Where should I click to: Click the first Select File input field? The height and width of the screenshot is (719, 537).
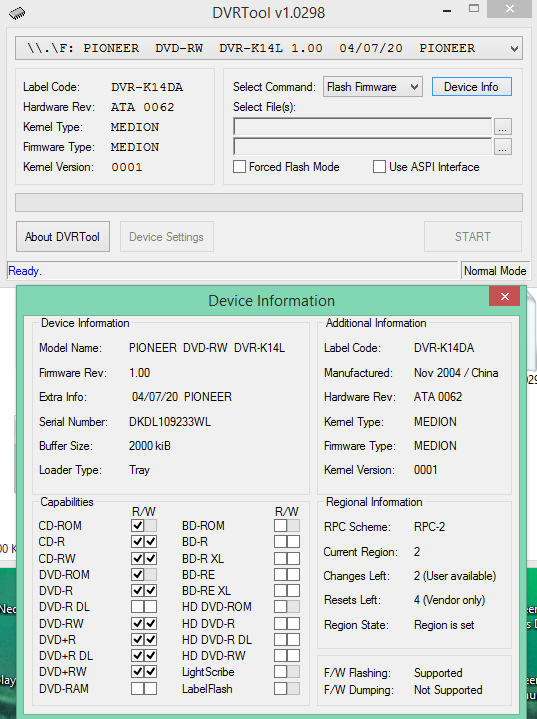tap(363, 127)
